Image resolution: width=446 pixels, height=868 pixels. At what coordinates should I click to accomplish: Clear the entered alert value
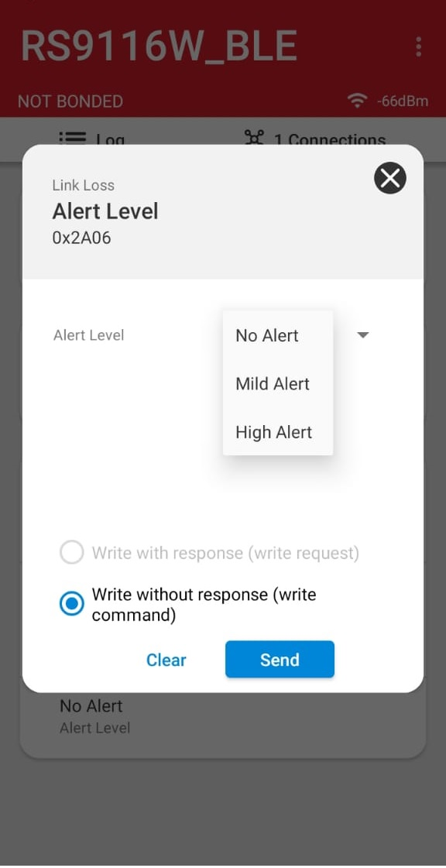tap(166, 660)
